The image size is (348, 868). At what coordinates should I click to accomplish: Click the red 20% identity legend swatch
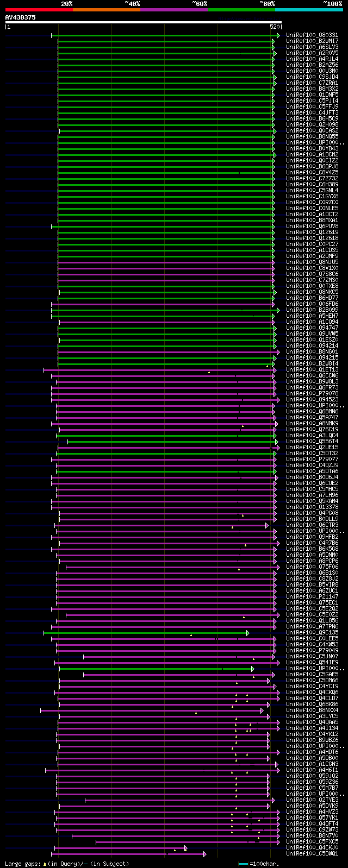pos(39,9)
